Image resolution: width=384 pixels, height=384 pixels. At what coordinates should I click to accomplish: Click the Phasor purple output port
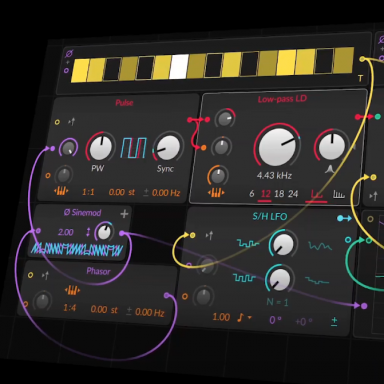click(x=166, y=295)
